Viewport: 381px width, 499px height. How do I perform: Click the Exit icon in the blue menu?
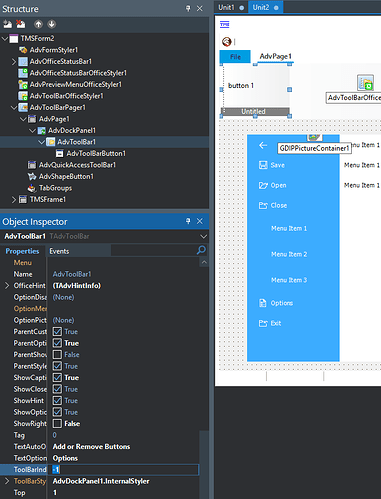click(263, 323)
